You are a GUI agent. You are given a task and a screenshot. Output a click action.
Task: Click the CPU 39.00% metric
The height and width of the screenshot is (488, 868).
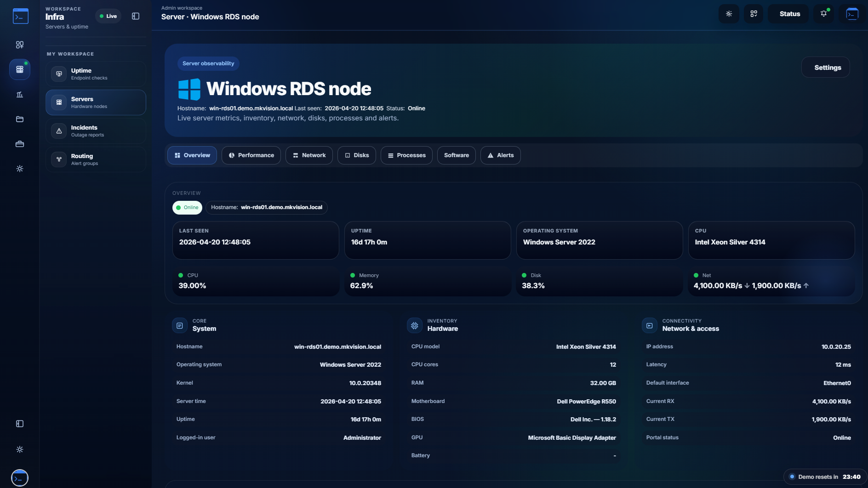click(x=256, y=281)
